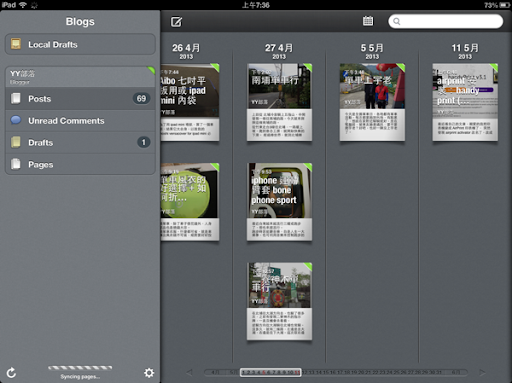The height and width of the screenshot is (383, 512).
Task: Open the Pages section
Action: (80, 164)
